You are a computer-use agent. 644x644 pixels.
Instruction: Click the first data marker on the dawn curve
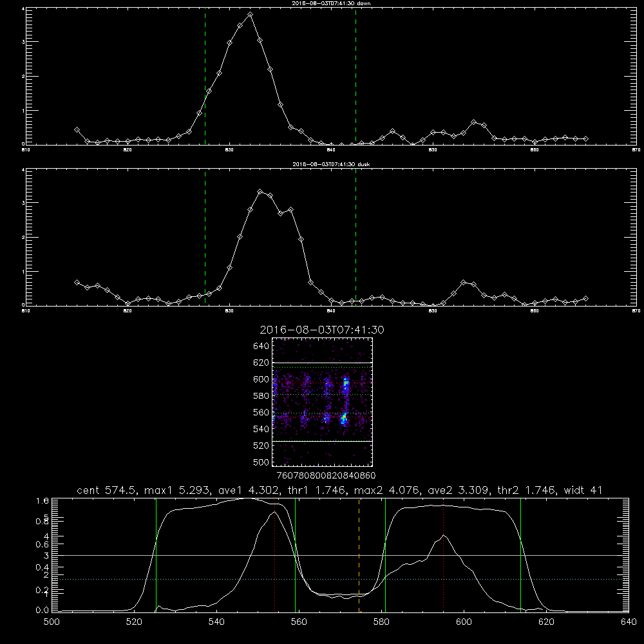click(77, 130)
